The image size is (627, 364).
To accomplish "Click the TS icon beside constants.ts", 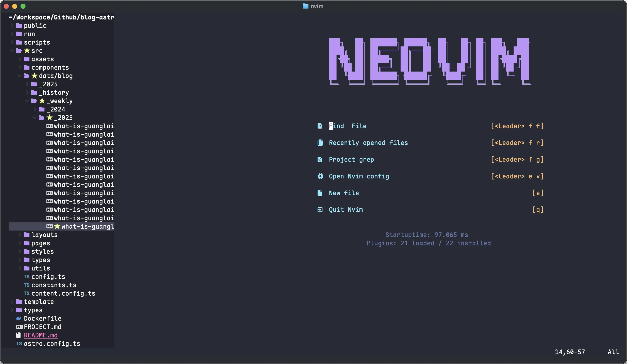I will tap(27, 285).
